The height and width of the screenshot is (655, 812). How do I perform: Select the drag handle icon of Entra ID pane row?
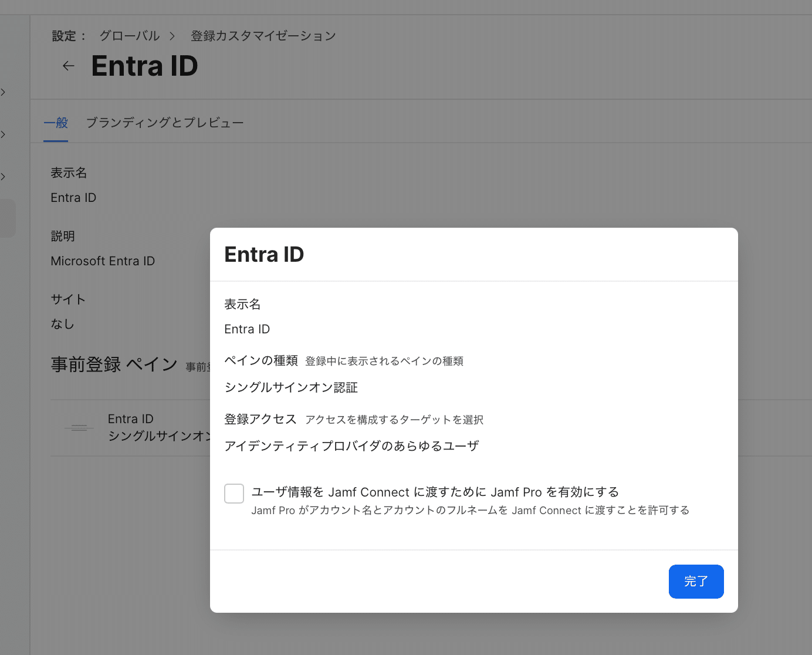tap(79, 428)
